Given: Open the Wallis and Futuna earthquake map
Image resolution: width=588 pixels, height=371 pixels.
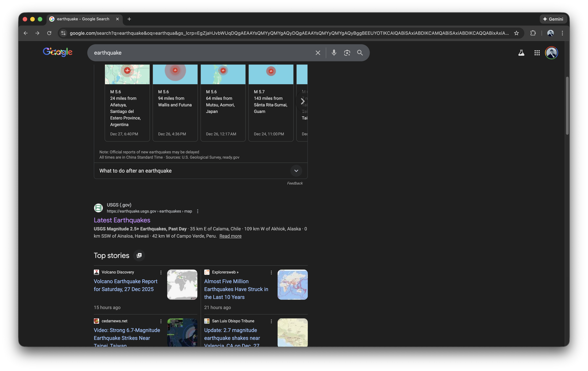Looking at the screenshot, I should click(175, 74).
